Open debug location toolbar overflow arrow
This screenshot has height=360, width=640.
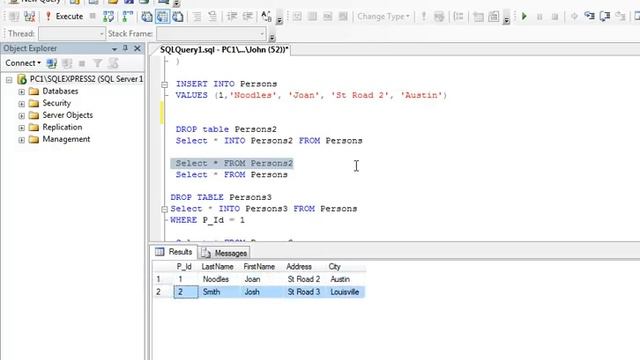click(272, 37)
